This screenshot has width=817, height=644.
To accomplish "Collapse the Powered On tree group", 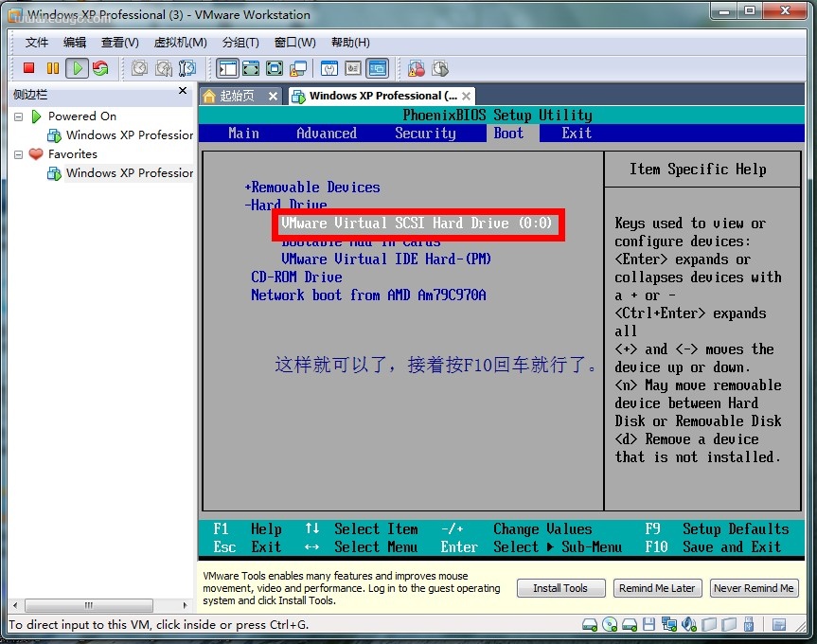I will [x=19, y=116].
